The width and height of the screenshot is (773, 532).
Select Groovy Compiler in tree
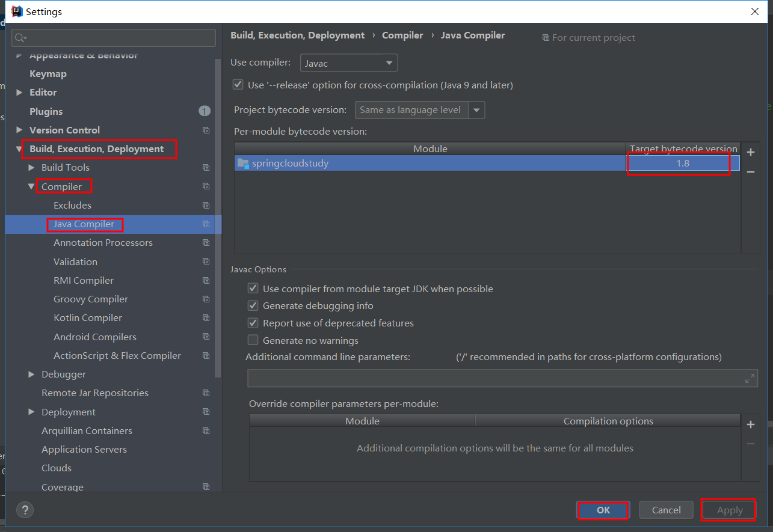tap(91, 299)
